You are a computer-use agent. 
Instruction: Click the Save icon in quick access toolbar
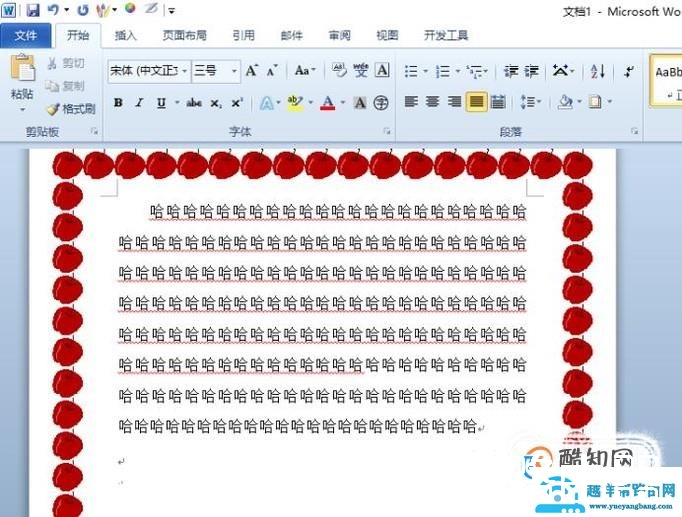(33, 10)
